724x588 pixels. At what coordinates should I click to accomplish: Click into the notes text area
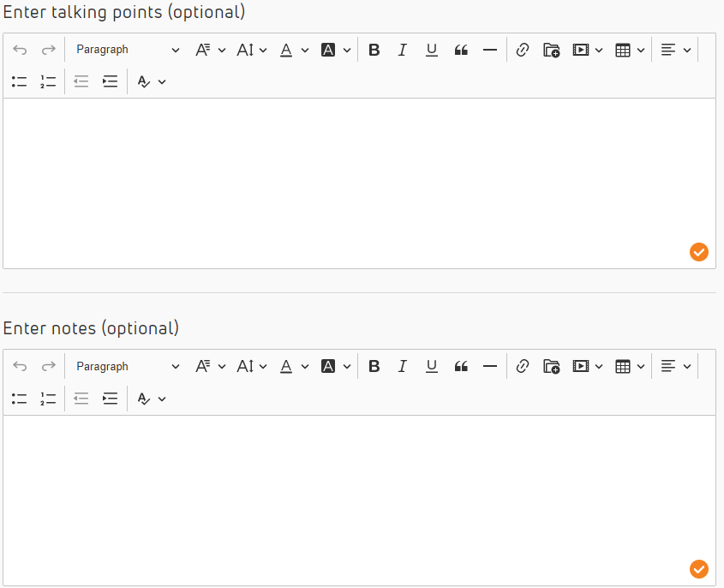359,501
